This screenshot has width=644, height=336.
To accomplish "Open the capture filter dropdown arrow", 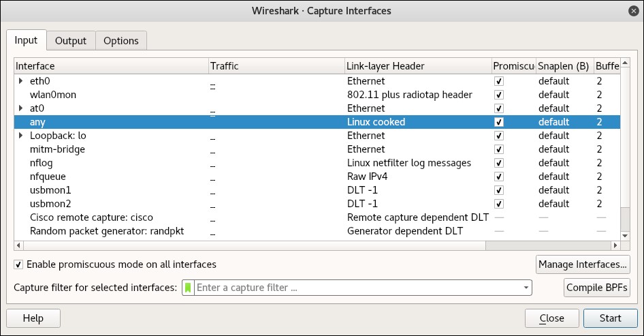I will 526,288.
